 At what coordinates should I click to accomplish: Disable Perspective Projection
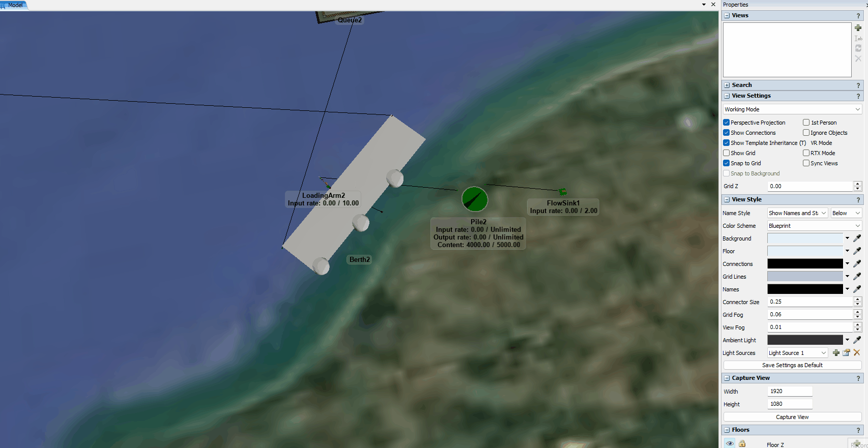pos(727,123)
